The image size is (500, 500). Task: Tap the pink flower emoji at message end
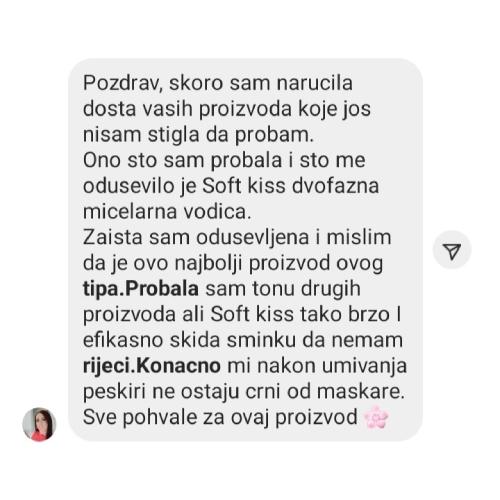click(376, 417)
